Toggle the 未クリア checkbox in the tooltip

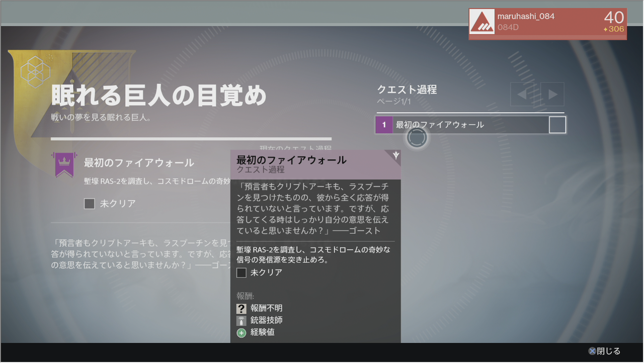(x=242, y=273)
